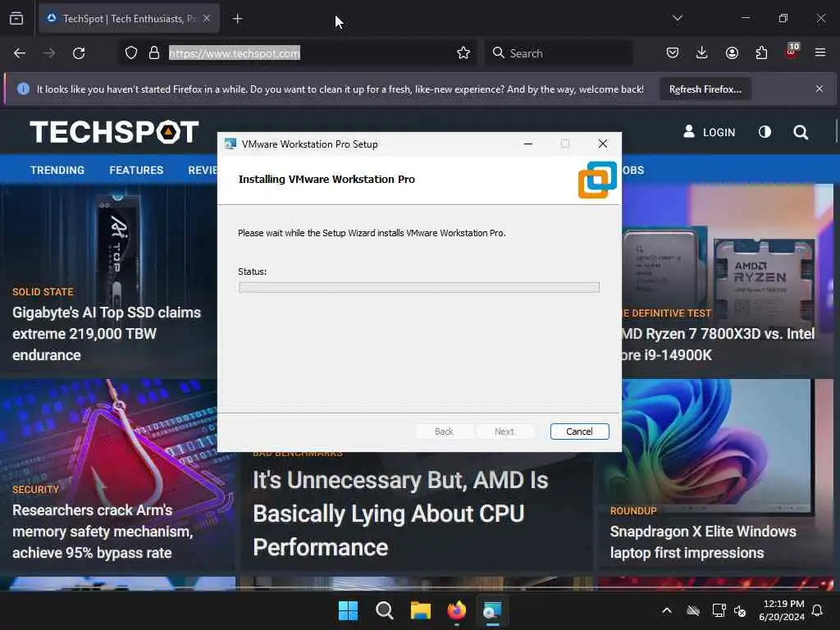Open AMD Is Basically Lying article
840x630 pixels.
(x=400, y=514)
